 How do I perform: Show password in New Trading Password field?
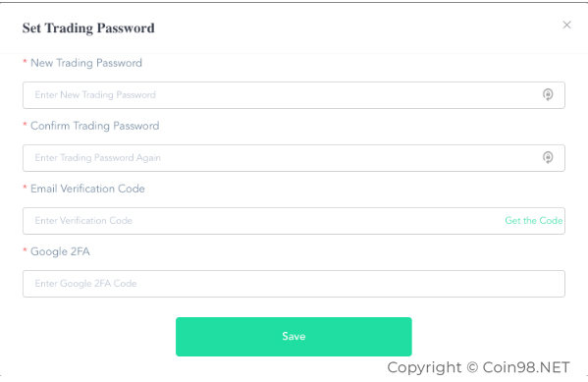point(548,94)
